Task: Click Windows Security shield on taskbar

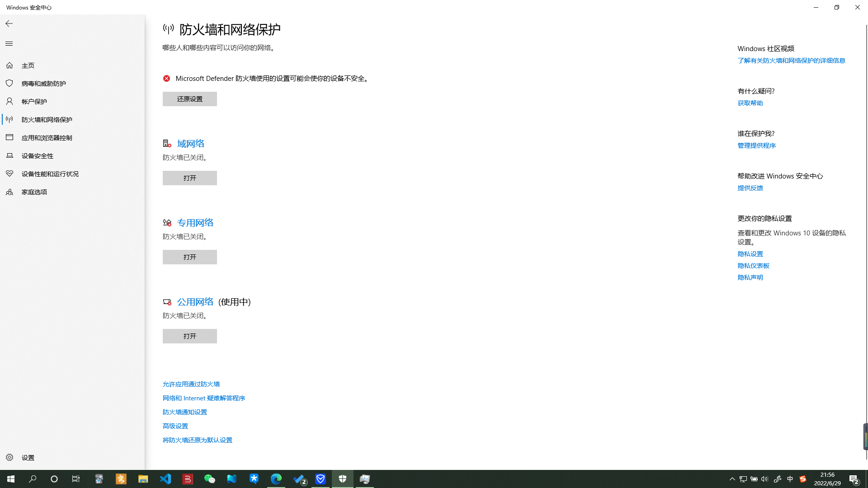Action: [x=343, y=479]
